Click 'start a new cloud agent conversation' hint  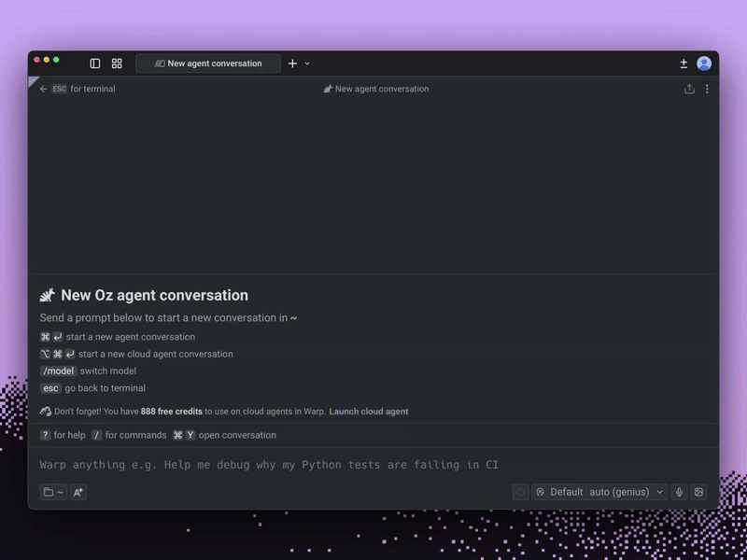click(x=156, y=355)
